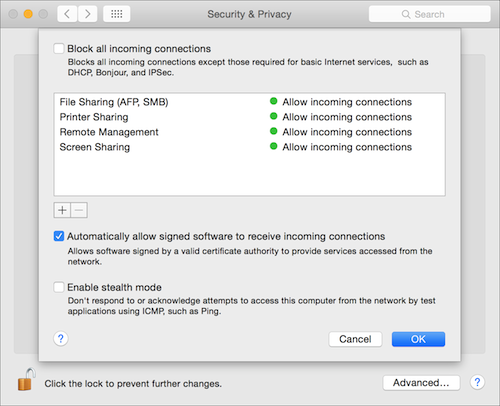The width and height of the screenshot is (500, 406).
Task: Show all preferences via grid icon
Action: click(117, 14)
